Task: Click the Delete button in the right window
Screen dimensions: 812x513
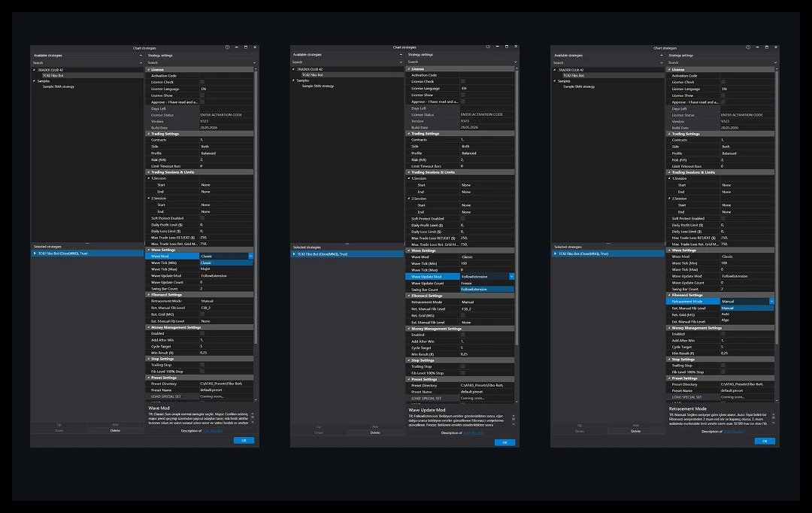Action: 636,431
